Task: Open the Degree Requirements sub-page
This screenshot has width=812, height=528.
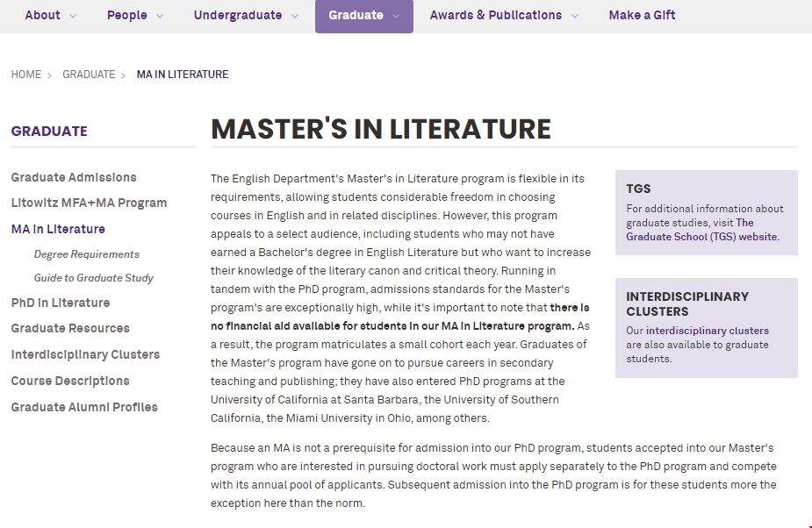Action: pyautogui.click(x=85, y=254)
